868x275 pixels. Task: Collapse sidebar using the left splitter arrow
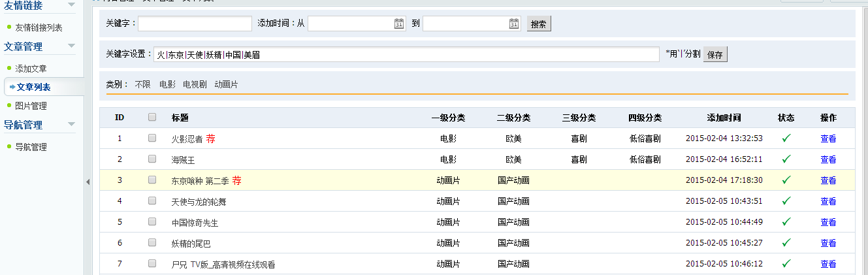pos(88,182)
